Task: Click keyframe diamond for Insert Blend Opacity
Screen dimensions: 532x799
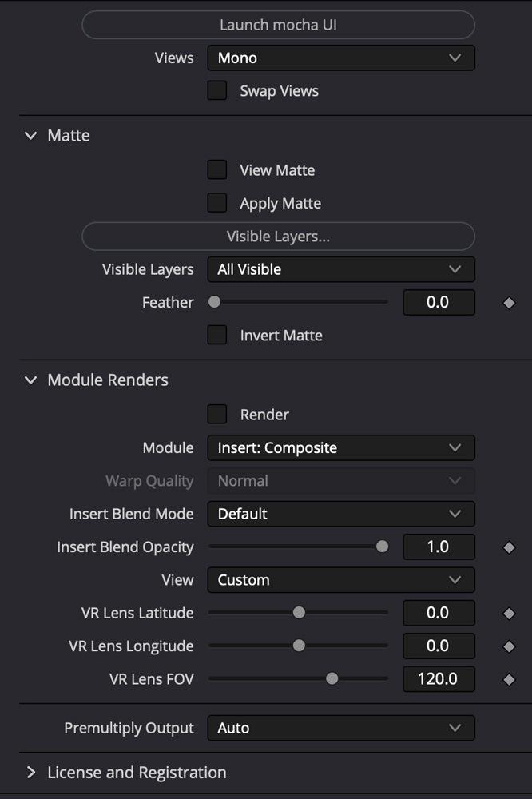Action: [509, 547]
